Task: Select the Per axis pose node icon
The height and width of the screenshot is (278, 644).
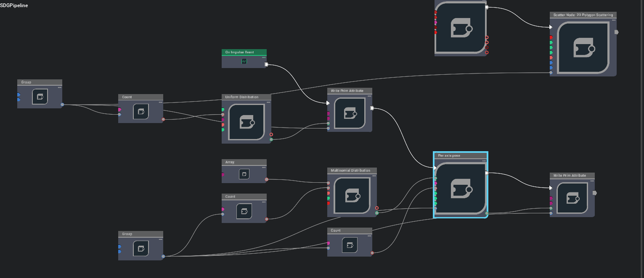Action: (461, 189)
